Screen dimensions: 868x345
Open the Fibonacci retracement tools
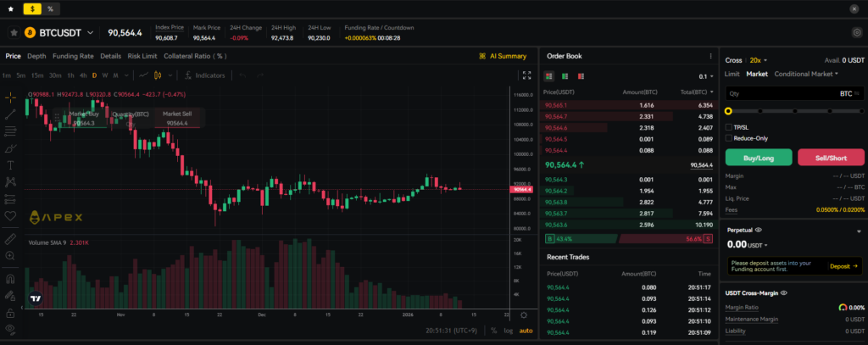pyautogui.click(x=10, y=131)
